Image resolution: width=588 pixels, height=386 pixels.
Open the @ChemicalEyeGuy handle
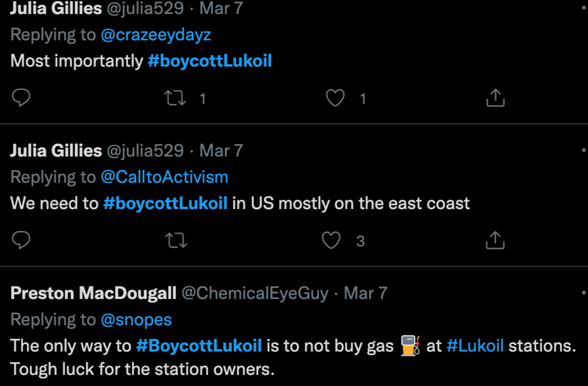click(255, 293)
